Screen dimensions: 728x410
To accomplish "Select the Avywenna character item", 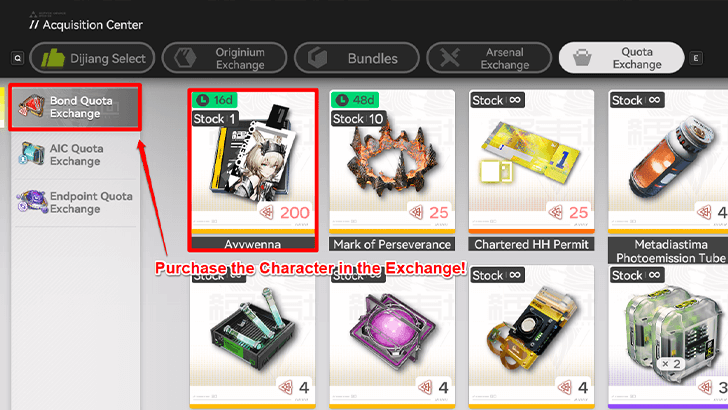I will coord(253,170).
